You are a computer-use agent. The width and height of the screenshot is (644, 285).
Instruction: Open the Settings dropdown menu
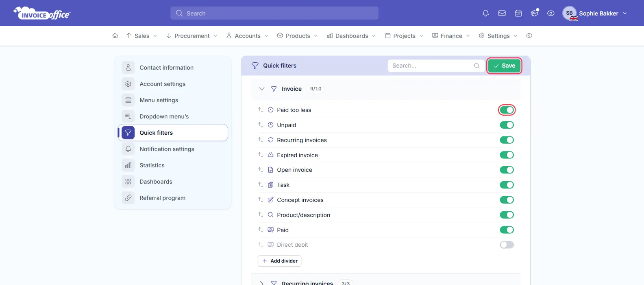click(x=498, y=36)
